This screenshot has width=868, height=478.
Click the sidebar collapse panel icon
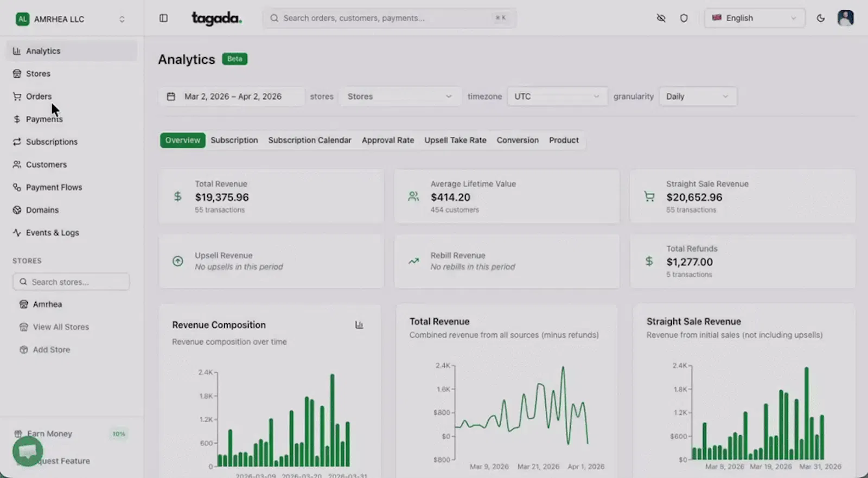pyautogui.click(x=163, y=18)
